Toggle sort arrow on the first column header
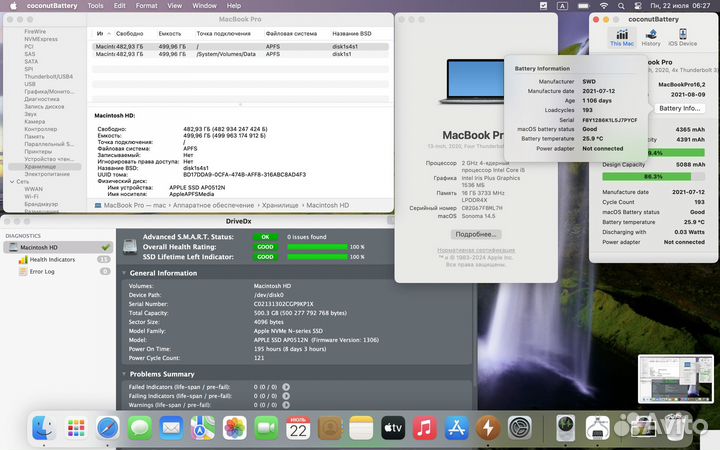The width and height of the screenshot is (720, 450). click(x=109, y=34)
